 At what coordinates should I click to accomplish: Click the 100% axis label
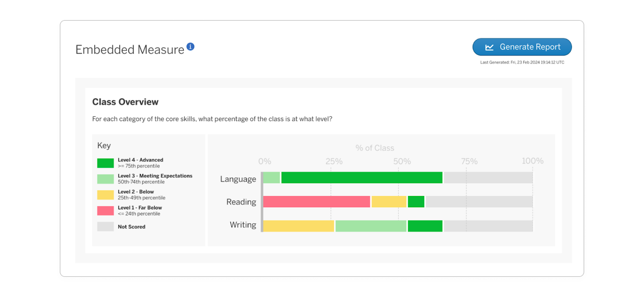click(x=532, y=161)
